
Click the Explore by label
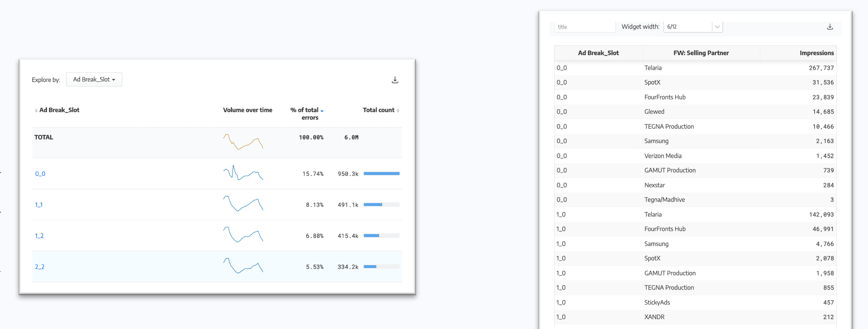coord(46,80)
